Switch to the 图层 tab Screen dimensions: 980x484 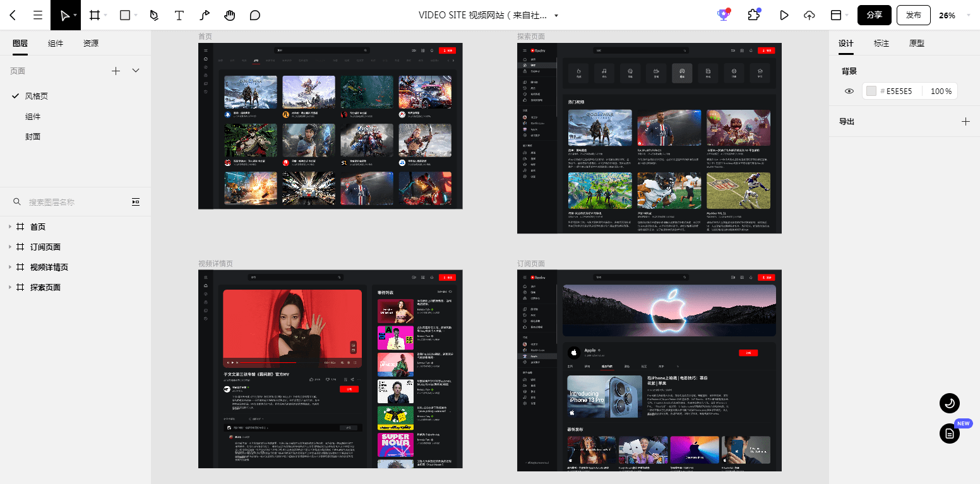pyautogui.click(x=20, y=44)
